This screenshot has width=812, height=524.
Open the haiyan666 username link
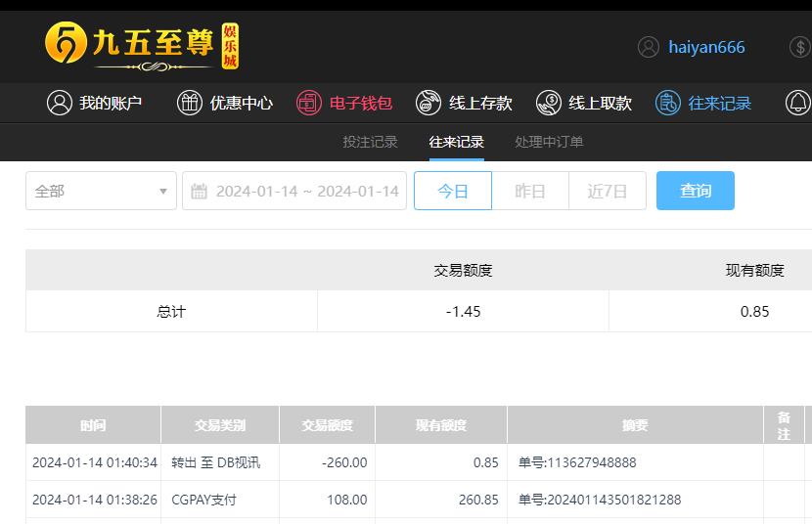(x=706, y=47)
